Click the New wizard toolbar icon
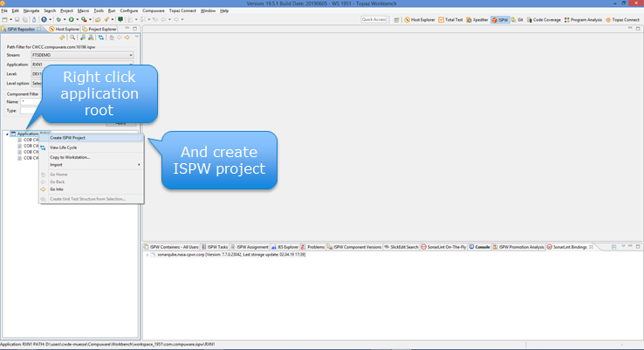This screenshot has height=350, width=644. pos(5,20)
